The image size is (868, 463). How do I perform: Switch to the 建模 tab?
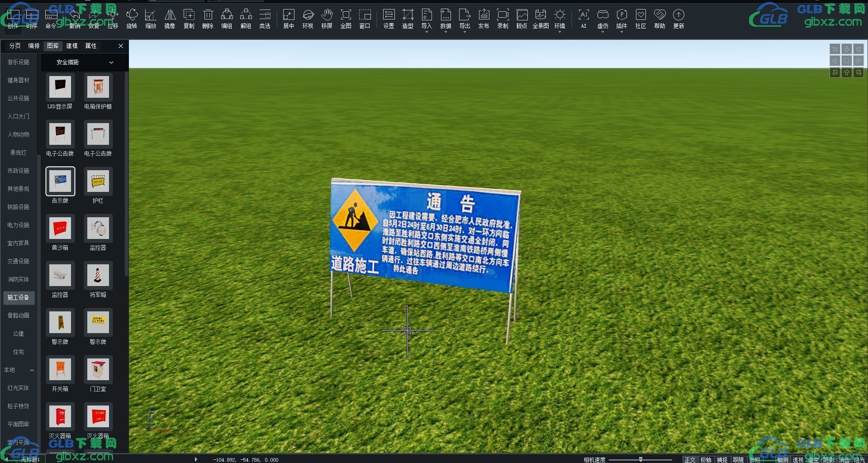coord(71,46)
